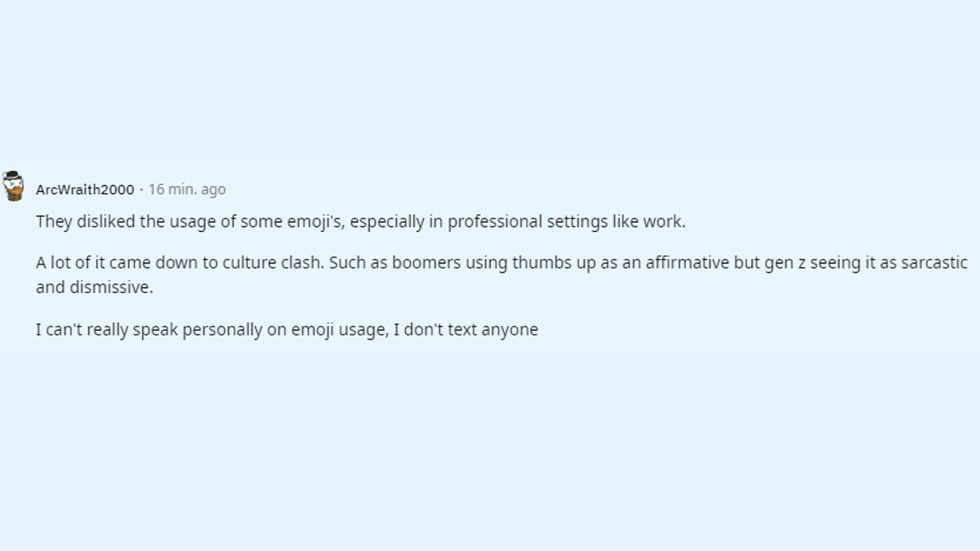Open the ArcWraith2000 username link

point(85,189)
